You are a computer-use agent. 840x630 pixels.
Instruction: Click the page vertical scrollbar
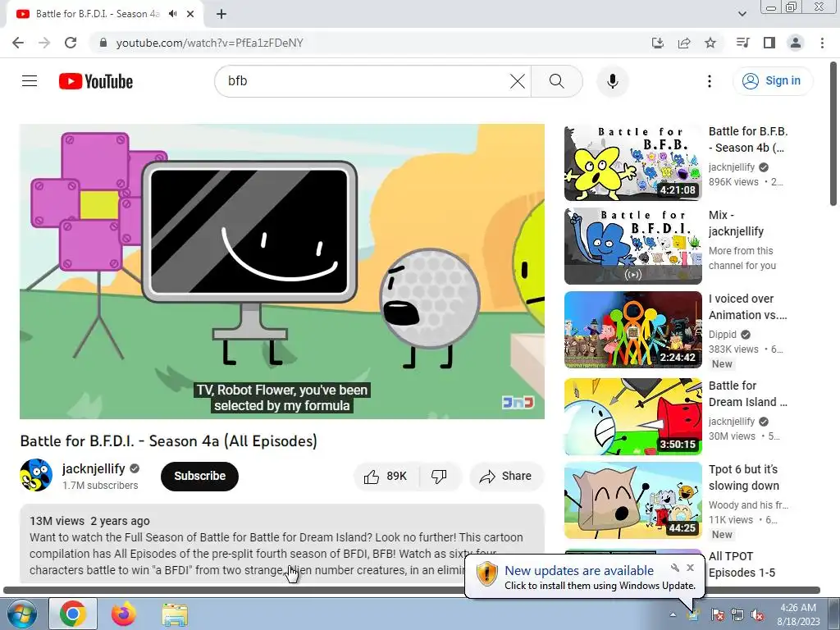(833, 134)
